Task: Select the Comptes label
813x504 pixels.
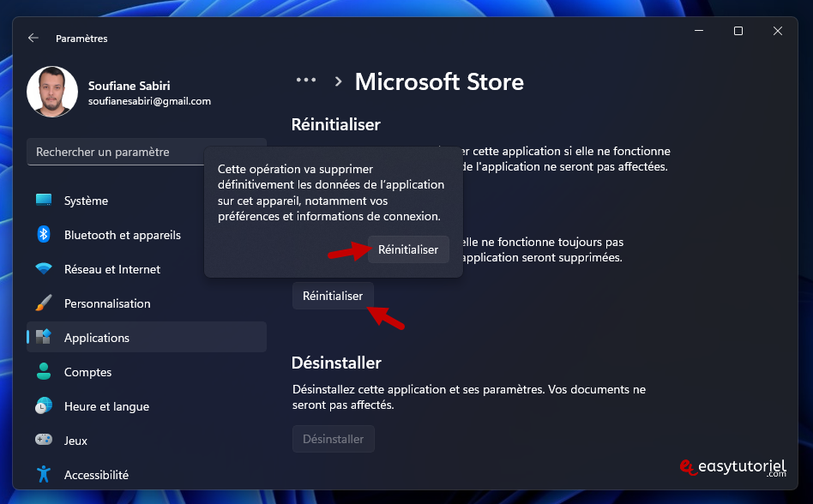Action: [87, 372]
